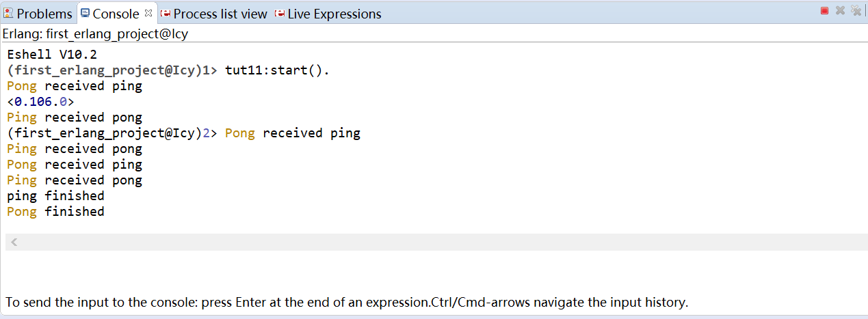Click the Live Expressions tab icon
Screen dimensions: 868x319
279,13
